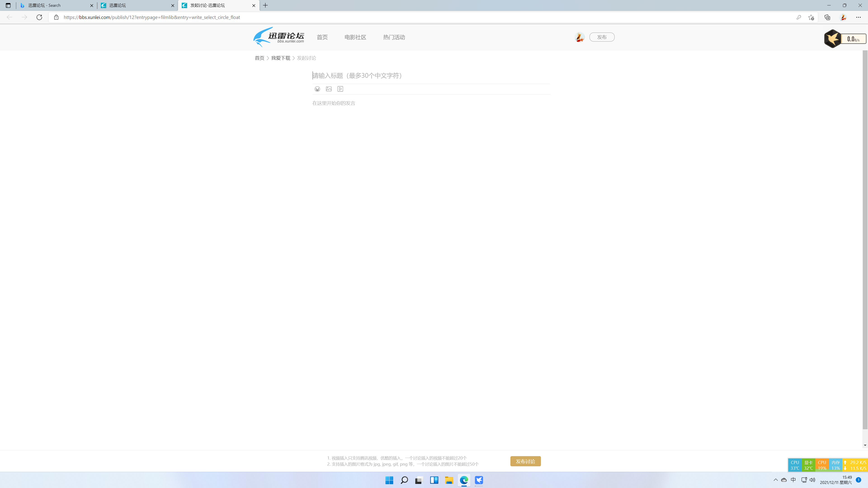Open File Explorer from the taskbar
Image resolution: width=868 pixels, height=488 pixels.
(449, 480)
